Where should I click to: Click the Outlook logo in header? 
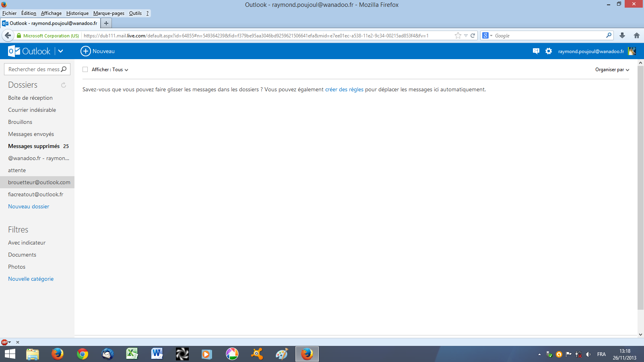coord(29,51)
